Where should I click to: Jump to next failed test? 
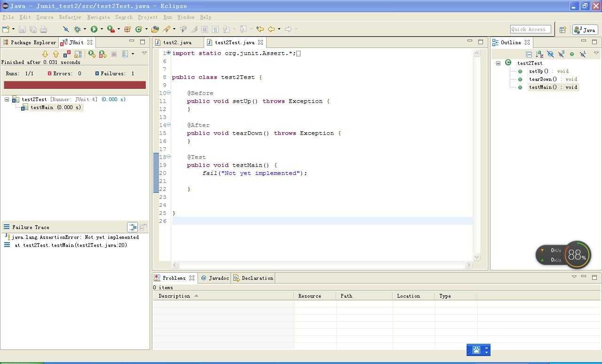45,54
